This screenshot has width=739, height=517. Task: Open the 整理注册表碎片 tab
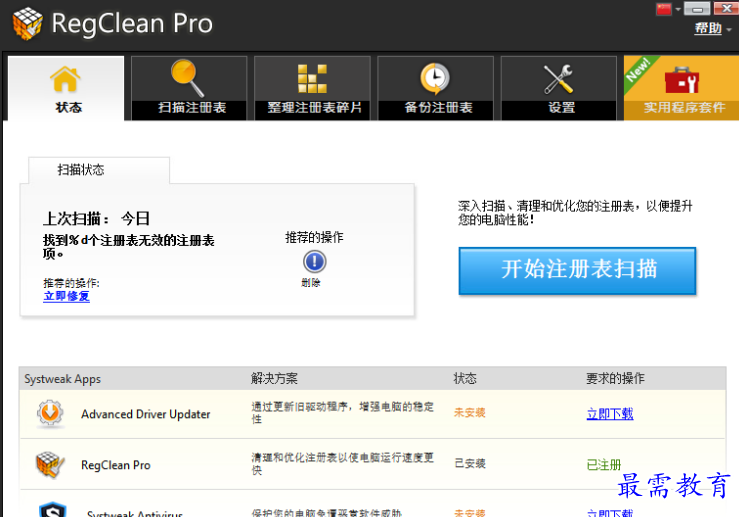click(x=312, y=88)
